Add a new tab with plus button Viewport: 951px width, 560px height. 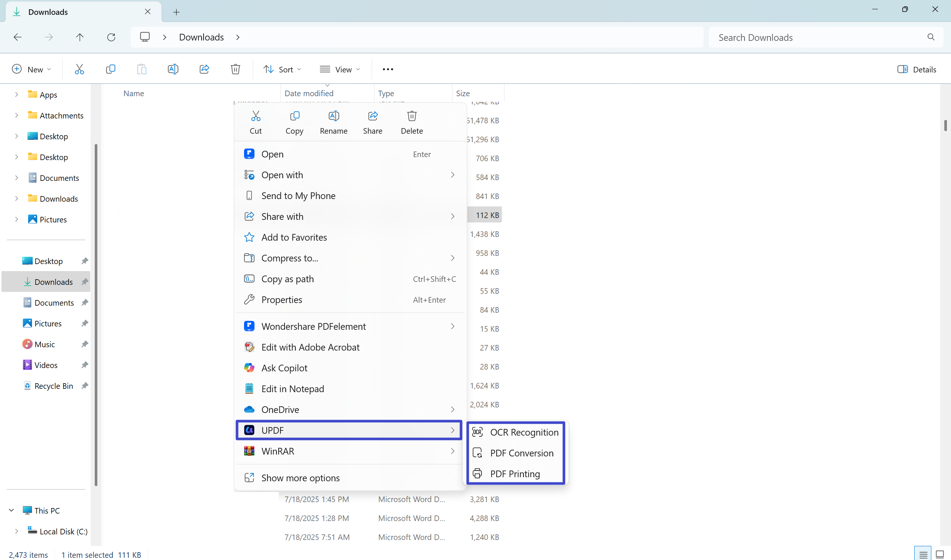point(176,12)
